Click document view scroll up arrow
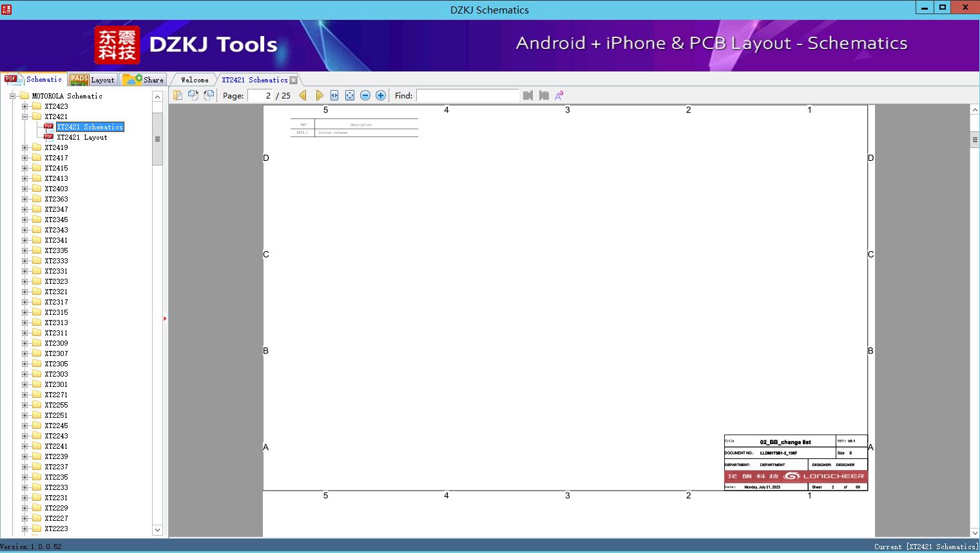The width and height of the screenshot is (980, 553). coord(975,110)
